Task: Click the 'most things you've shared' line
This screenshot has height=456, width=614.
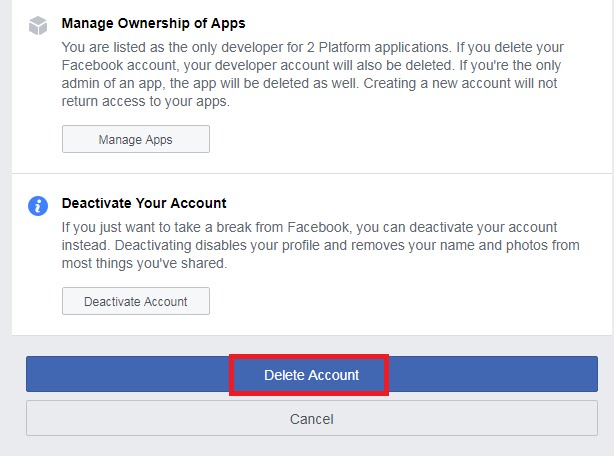Action: click(x=144, y=263)
